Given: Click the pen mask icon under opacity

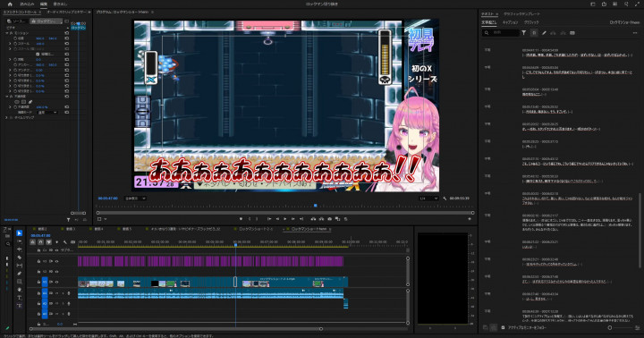Looking at the screenshot, I should click(30, 102).
